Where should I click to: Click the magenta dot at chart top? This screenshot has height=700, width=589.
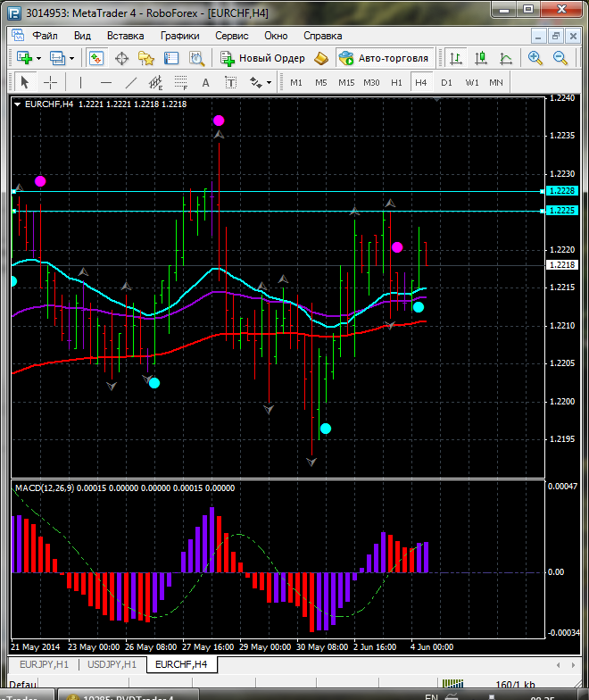click(x=219, y=121)
